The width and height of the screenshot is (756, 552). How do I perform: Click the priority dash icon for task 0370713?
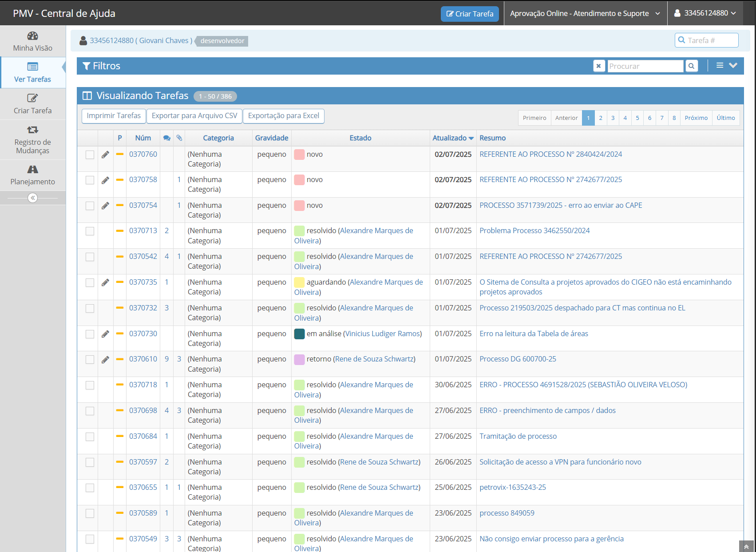[119, 231]
